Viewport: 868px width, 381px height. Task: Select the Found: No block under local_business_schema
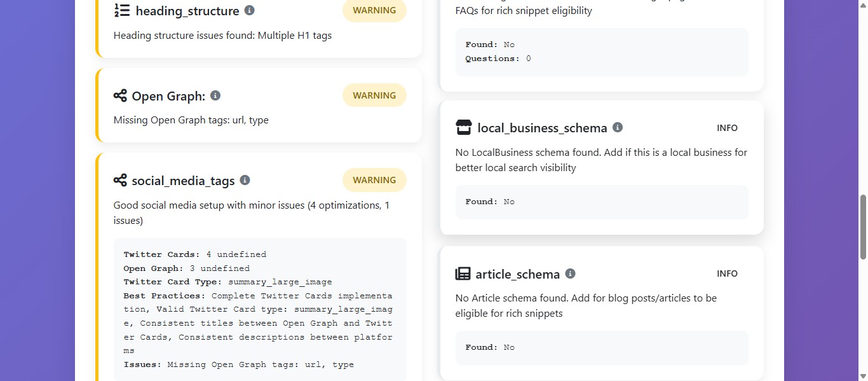tap(601, 201)
